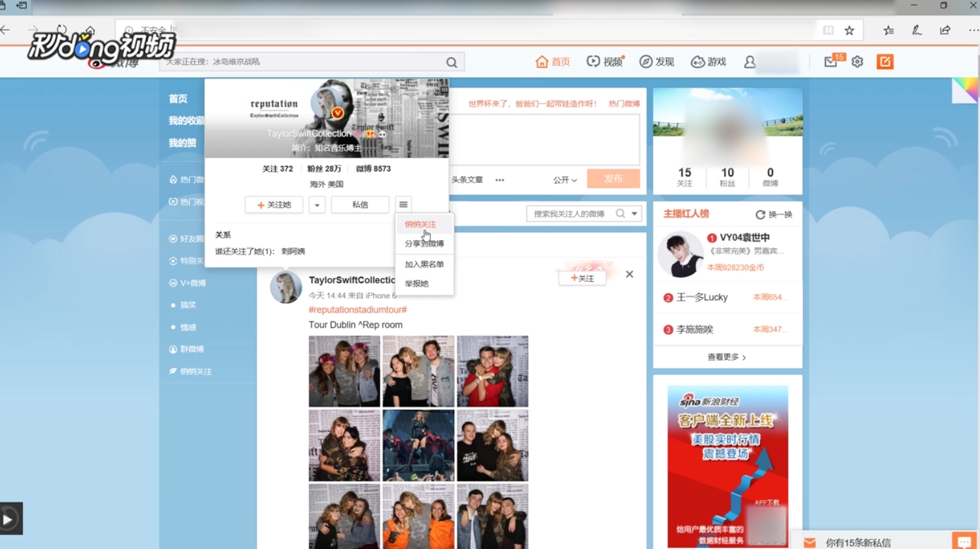
Task: Click 换一换 refresh in 主播红人榜
Action: pos(774,214)
